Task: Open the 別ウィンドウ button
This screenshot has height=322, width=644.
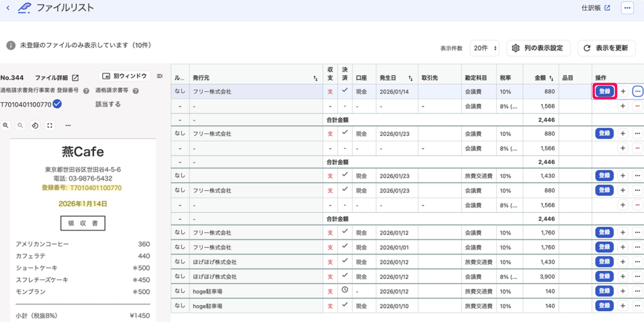Action: point(124,76)
